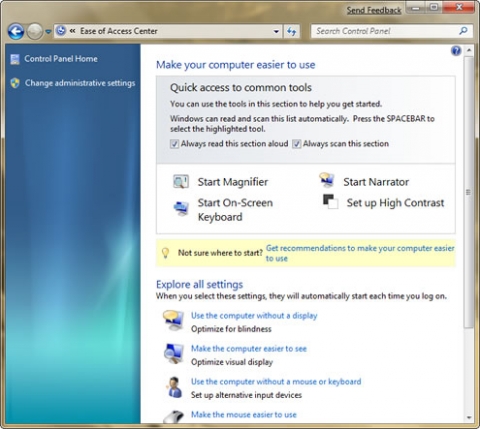Click the breadcrumb double chevron

pos(72,31)
